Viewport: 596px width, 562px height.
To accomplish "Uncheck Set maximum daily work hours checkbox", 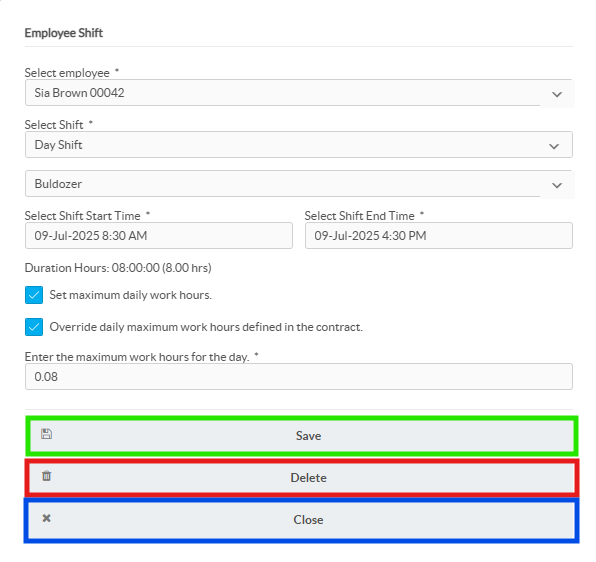I will [34, 295].
